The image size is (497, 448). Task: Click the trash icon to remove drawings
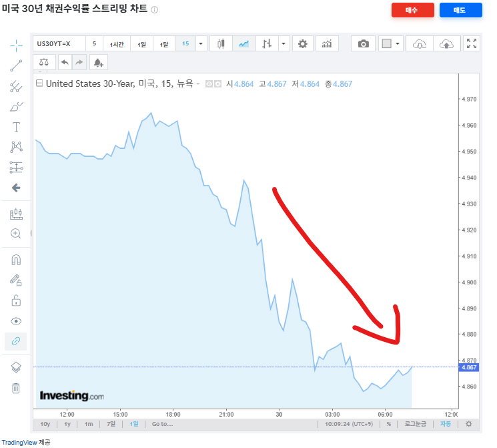tap(16, 388)
